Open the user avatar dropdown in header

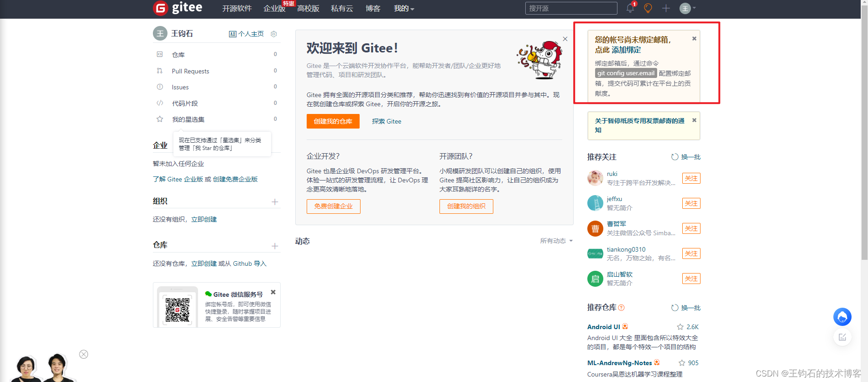pyautogui.click(x=687, y=8)
